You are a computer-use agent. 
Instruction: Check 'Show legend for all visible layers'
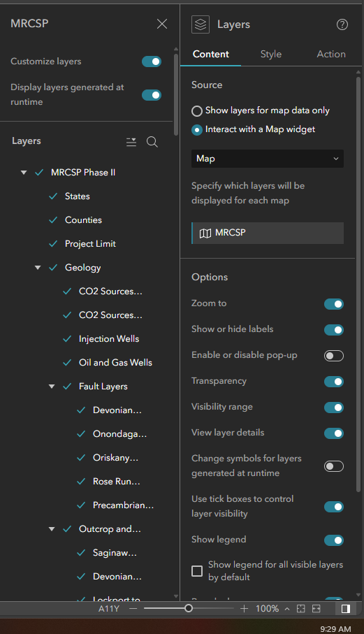[197, 571]
